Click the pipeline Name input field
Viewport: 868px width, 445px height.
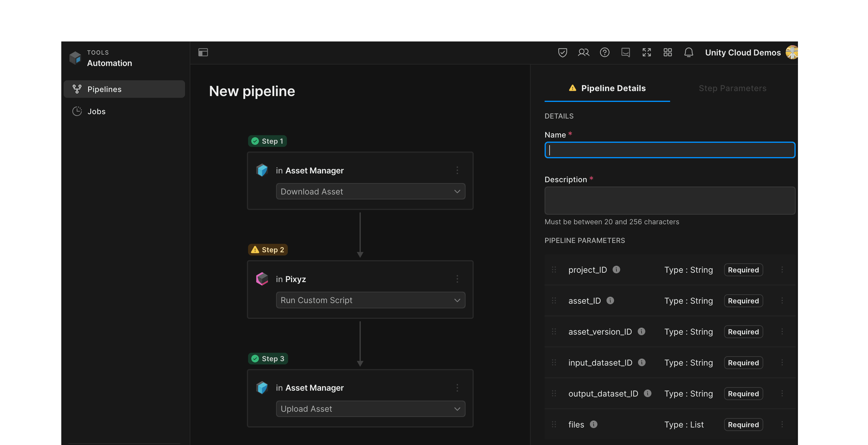pos(670,150)
